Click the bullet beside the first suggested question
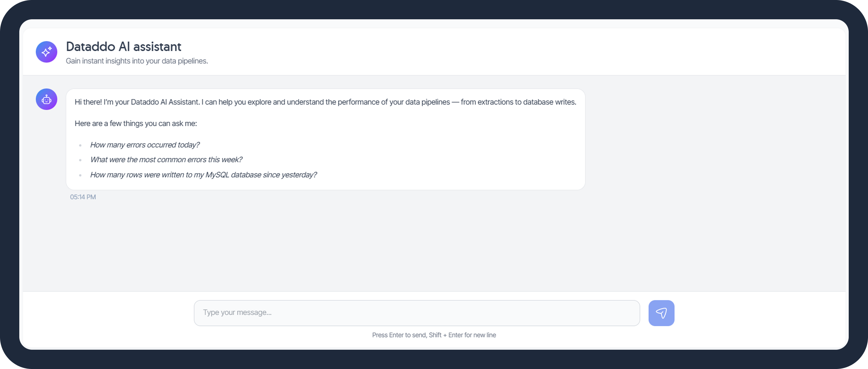This screenshot has height=369, width=868. tap(80, 145)
